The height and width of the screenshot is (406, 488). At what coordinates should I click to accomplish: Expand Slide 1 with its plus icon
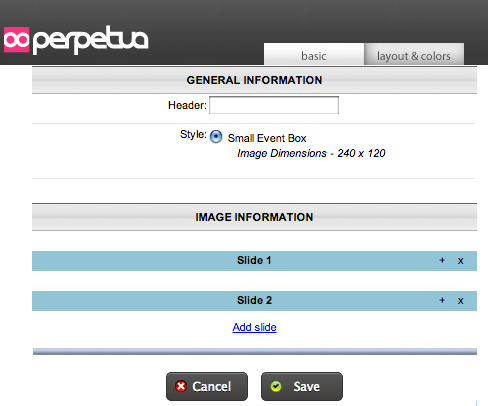442,260
